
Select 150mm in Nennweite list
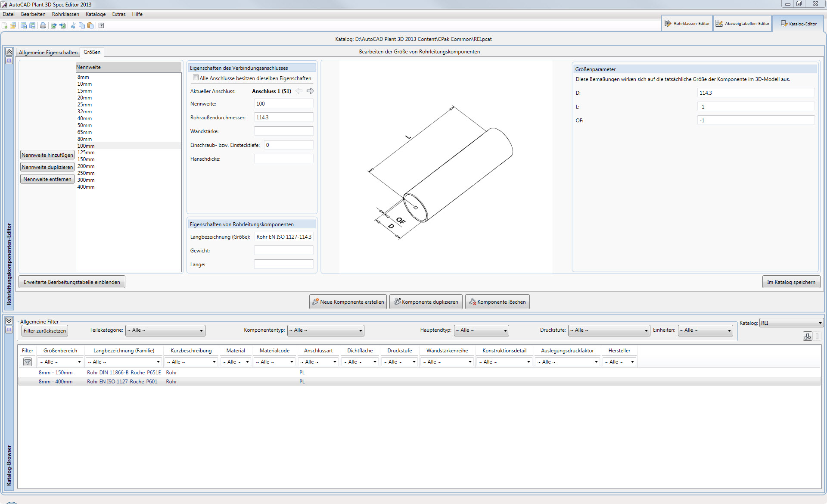pyautogui.click(x=128, y=159)
